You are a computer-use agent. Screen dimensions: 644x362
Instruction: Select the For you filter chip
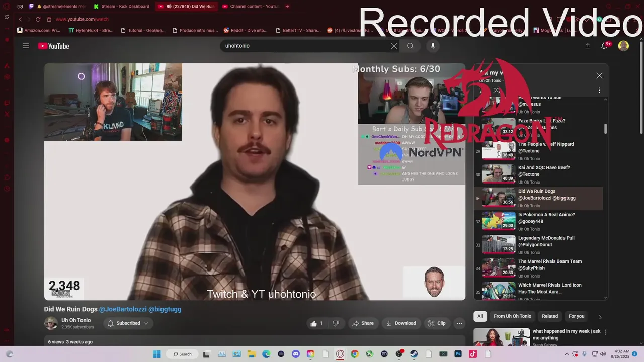coord(576,316)
